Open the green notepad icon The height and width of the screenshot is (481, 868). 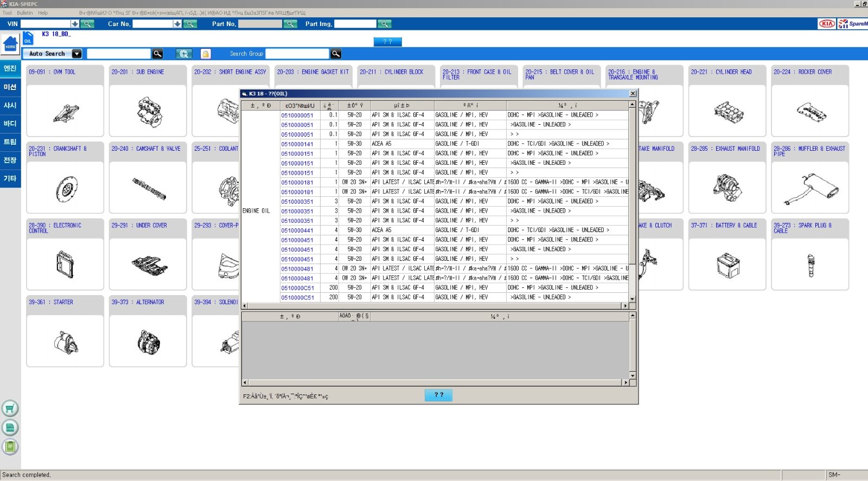pos(10,447)
